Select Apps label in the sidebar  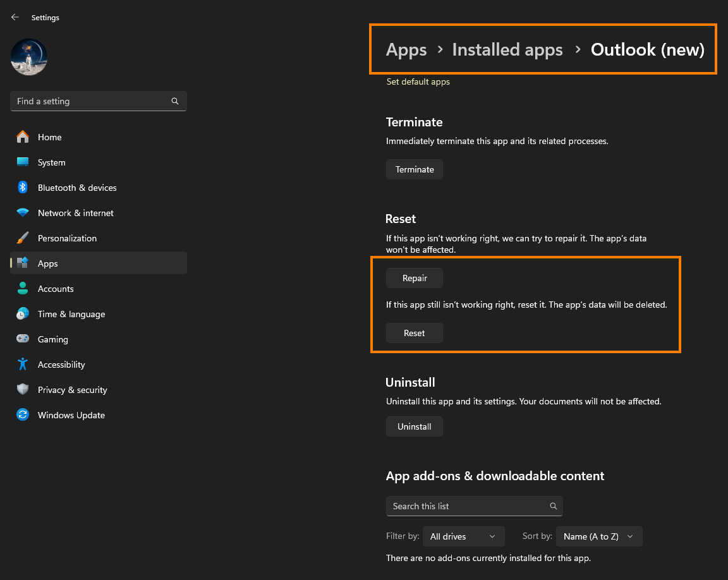pyautogui.click(x=48, y=263)
